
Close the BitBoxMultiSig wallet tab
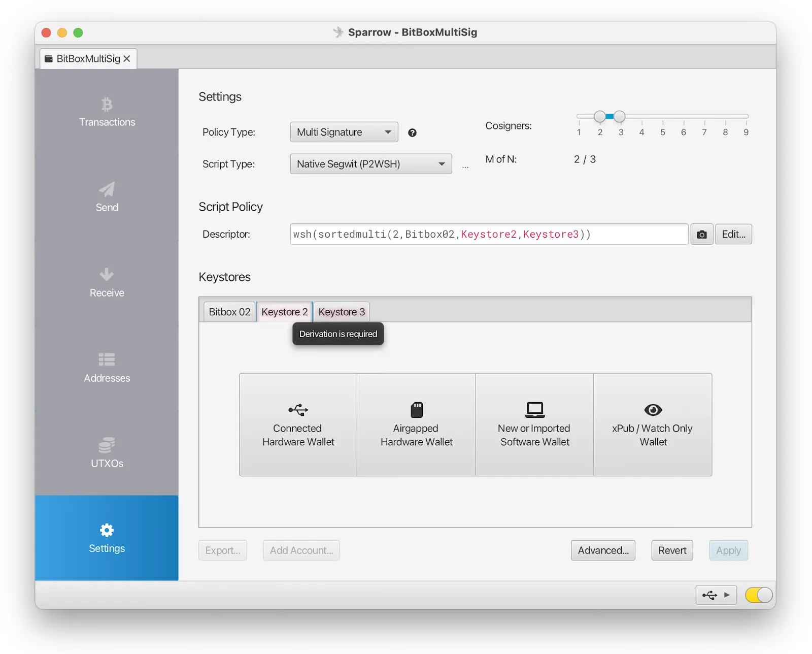pos(127,58)
